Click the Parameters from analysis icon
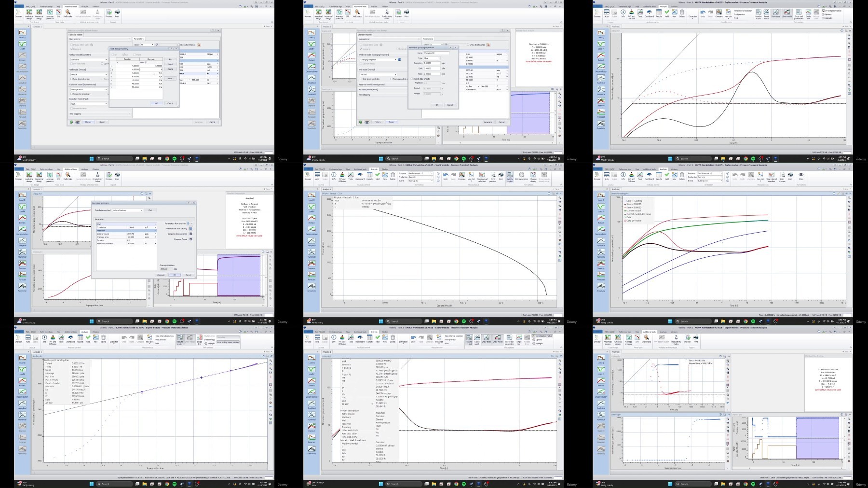 pyautogui.click(x=188, y=223)
